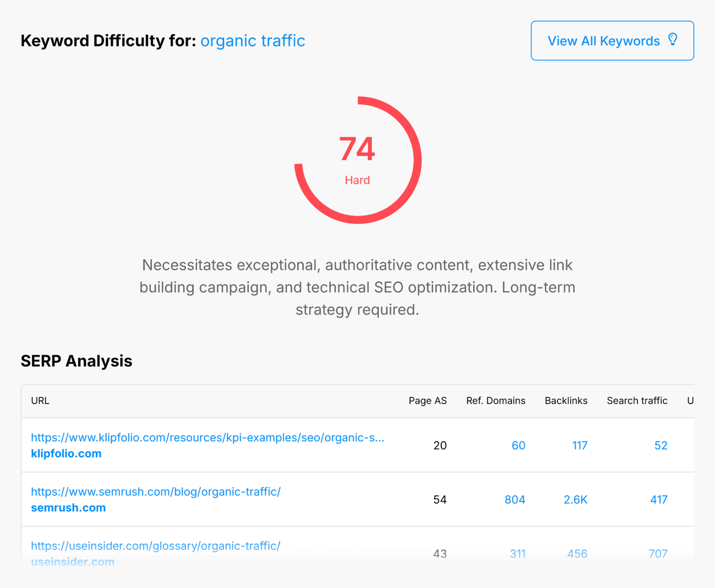
Task: Open the semrush.com blog organic-traffic URL
Action: pos(155,492)
